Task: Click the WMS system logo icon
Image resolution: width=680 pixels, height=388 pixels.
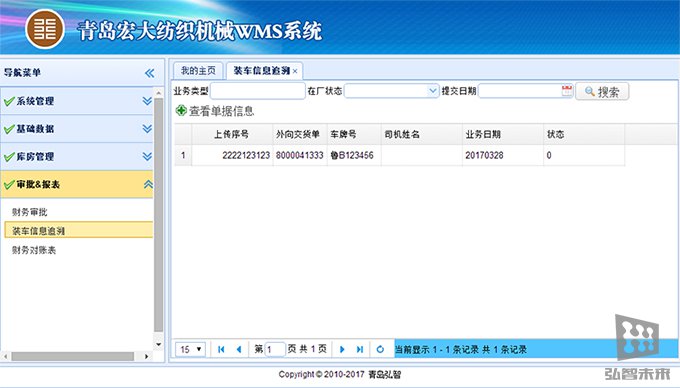Action: pyautogui.click(x=45, y=29)
